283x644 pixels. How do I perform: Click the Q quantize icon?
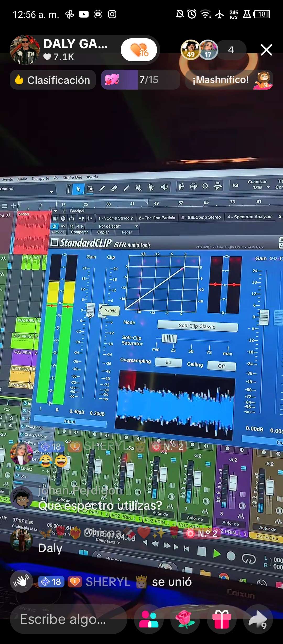(x=205, y=186)
